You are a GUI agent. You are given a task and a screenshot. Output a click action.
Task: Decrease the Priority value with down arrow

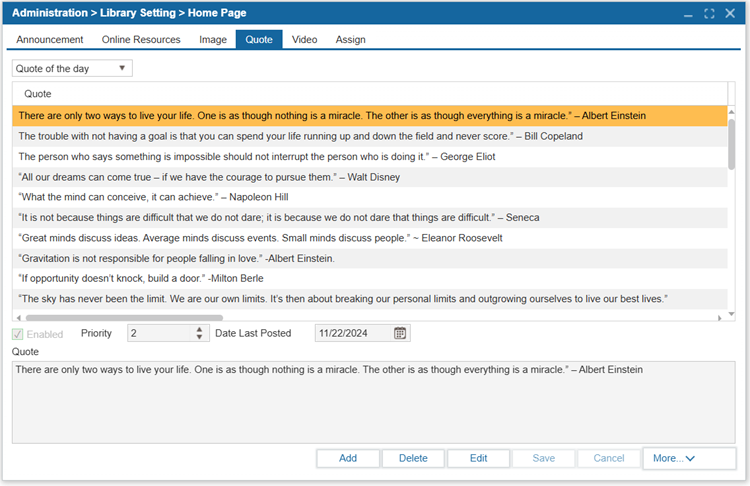[x=199, y=337]
